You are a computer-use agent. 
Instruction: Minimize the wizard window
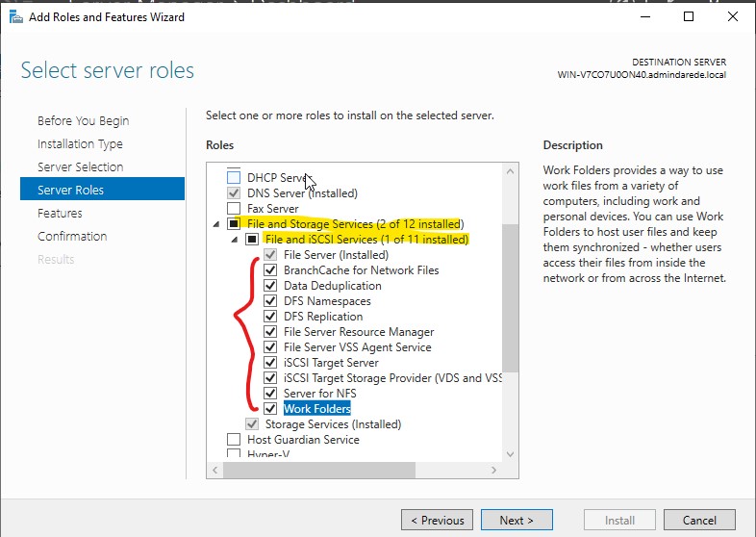pos(645,17)
